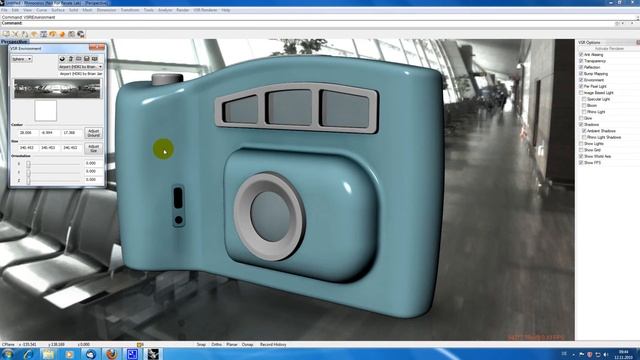This screenshot has height=360, width=640.
Task: Toggle Snap in the status bar
Action: pos(201,344)
